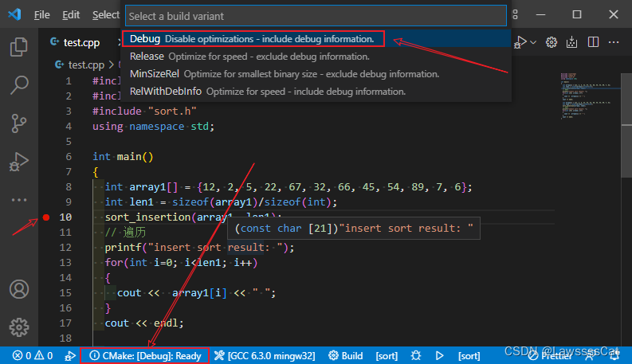Click the sort_insertion call on line 10

pyautogui.click(x=147, y=217)
